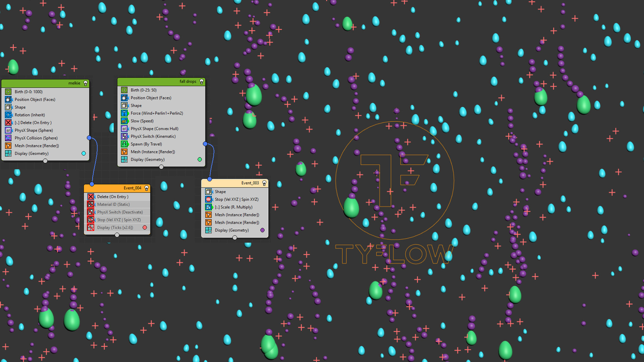
Task: Click the cyan display color dot in melkie
Action: tap(84, 153)
